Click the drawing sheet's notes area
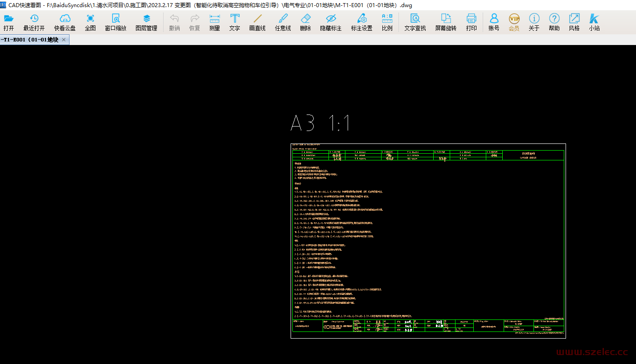 click(x=428, y=240)
